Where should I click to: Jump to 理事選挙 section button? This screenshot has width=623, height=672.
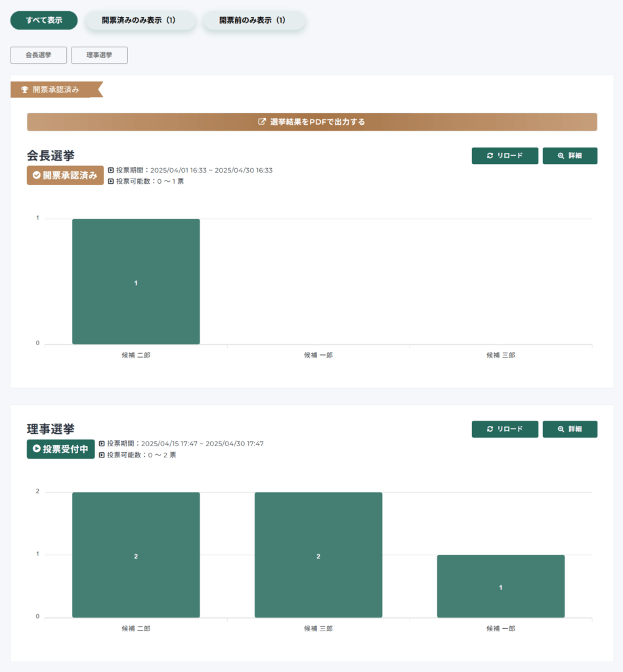[100, 55]
